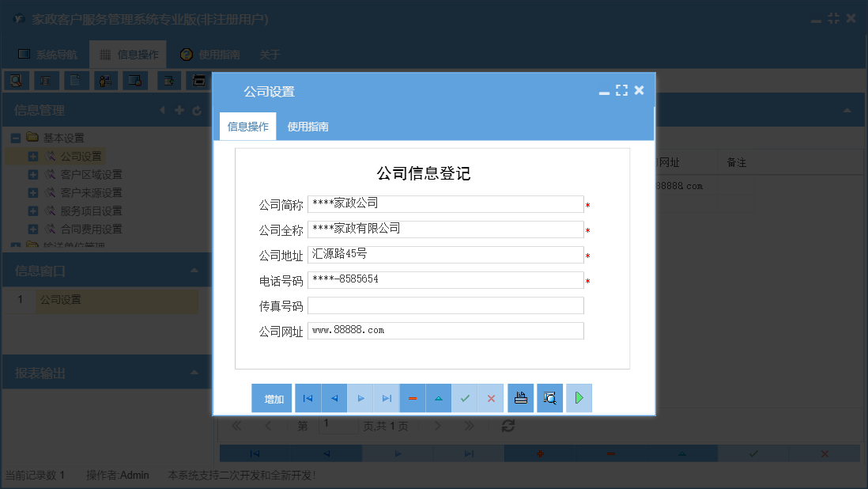Open the 系统导航 ribbon tab
Screen dimensions: 868x489
click(47, 55)
